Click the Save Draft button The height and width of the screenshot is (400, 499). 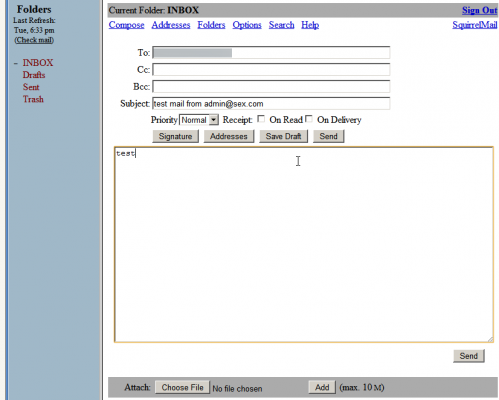tap(283, 136)
